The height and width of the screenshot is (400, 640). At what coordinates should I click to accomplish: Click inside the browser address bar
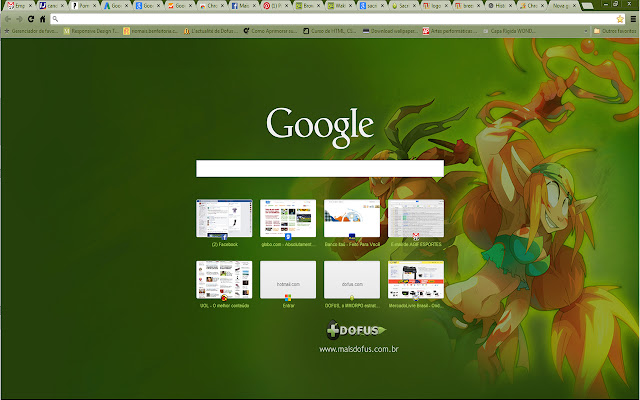pos(337,19)
